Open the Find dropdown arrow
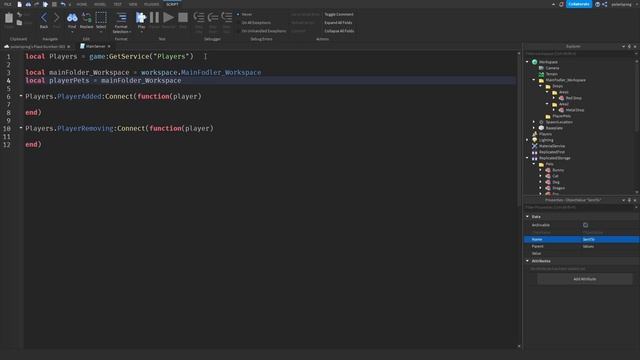 (72, 32)
